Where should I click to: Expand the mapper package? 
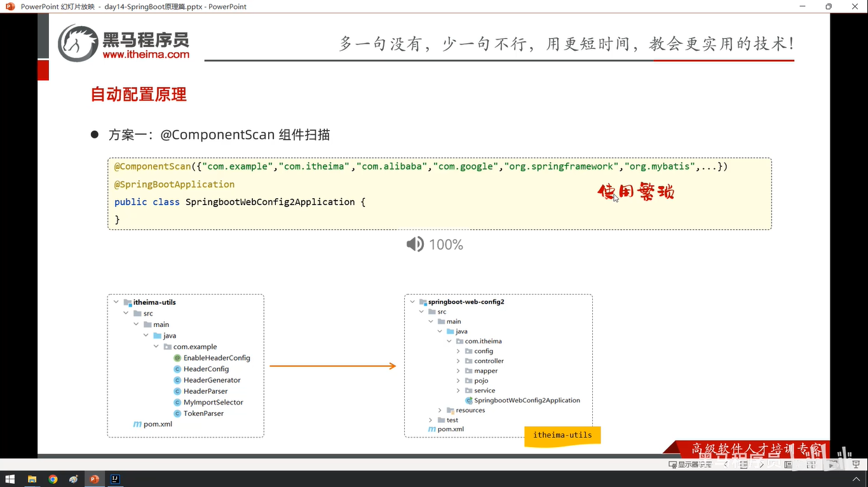click(x=458, y=371)
